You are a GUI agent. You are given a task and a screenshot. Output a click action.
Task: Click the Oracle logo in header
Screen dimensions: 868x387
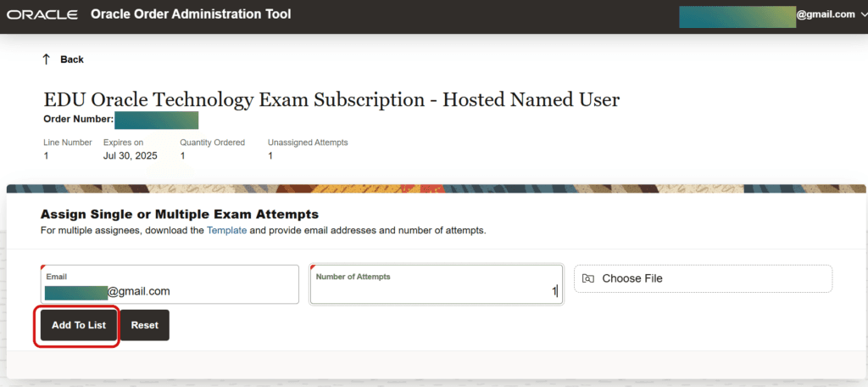[x=42, y=14]
